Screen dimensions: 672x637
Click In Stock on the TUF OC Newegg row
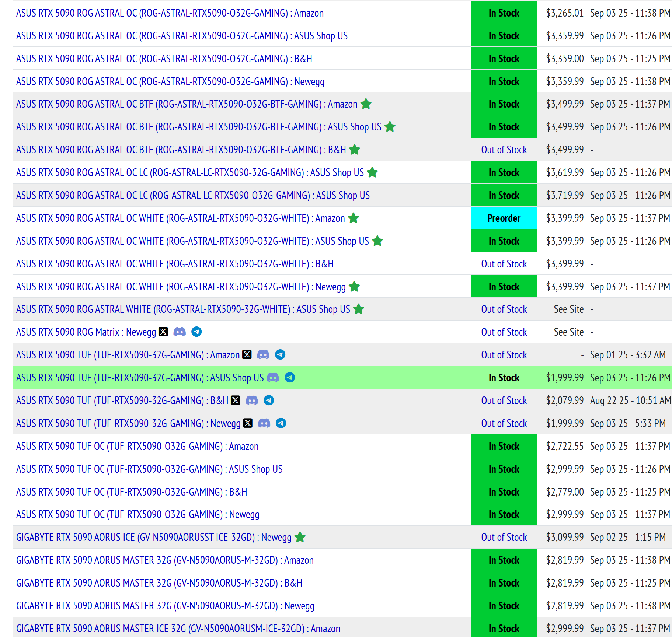point(504,514)
